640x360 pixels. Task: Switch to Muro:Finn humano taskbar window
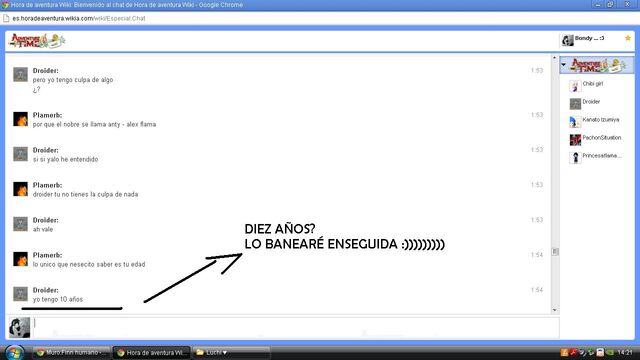click(x=71, y=353)
